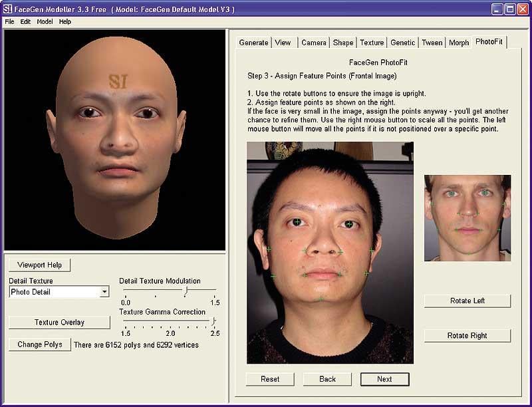Image resolution: width=532 pixels, height=407 pixels.
Task: Close the FaceGen Modeller window
Action: [x=523, y=9]
